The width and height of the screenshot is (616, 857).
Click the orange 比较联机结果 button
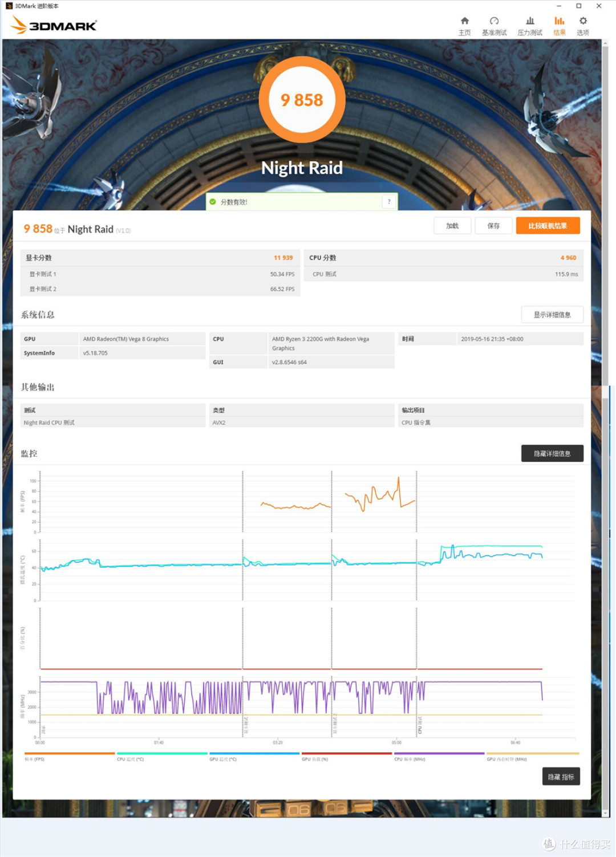point(548,226)
